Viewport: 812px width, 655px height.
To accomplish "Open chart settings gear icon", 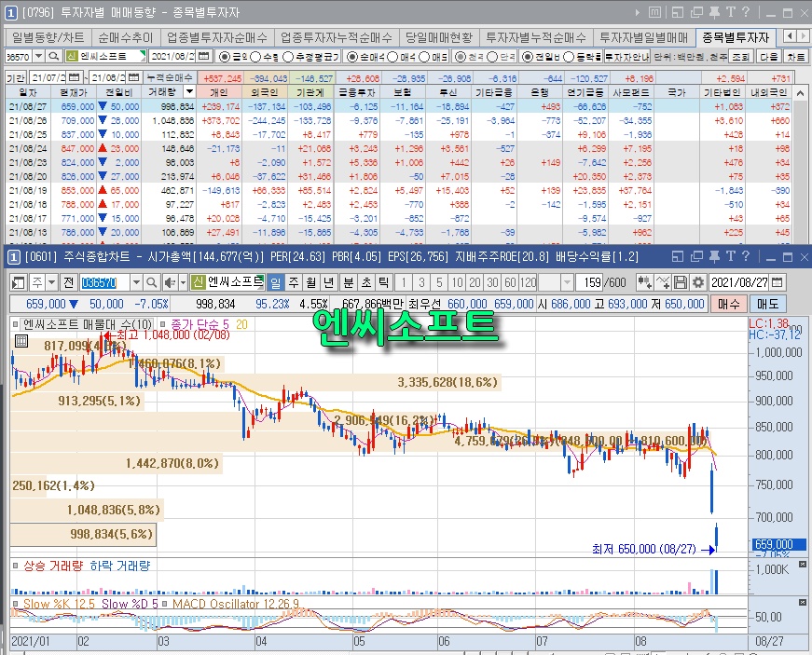I will click(698, 282).
